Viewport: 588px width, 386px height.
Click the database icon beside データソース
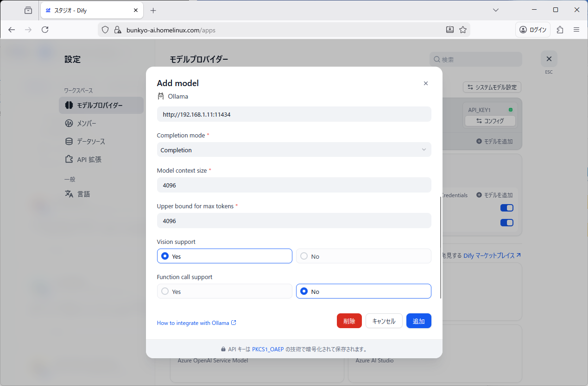(69, 141)
